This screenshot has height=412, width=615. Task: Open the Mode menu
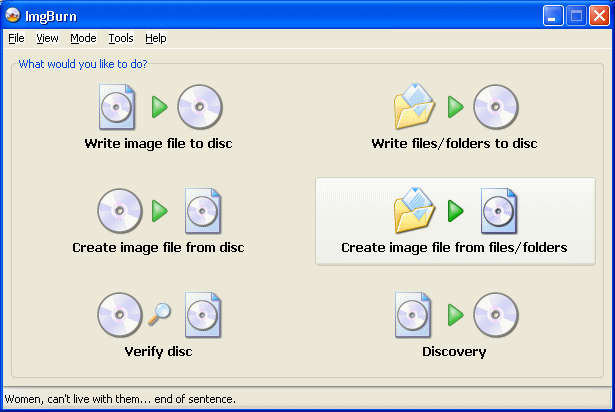83,38
